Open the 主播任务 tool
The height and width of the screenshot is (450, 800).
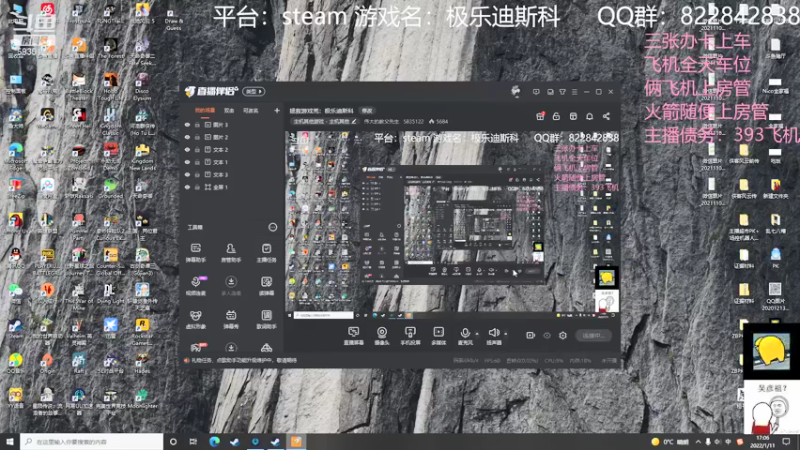(266, 253)
